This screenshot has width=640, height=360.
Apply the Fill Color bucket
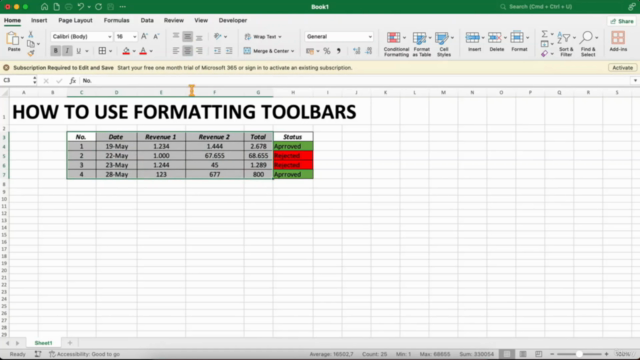click(126, 51)
